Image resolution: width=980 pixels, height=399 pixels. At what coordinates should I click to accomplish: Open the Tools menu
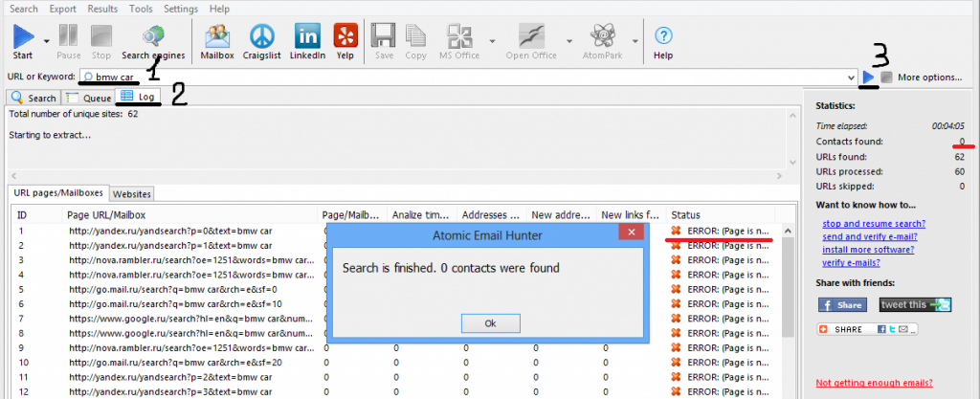[x=142, y=9]
